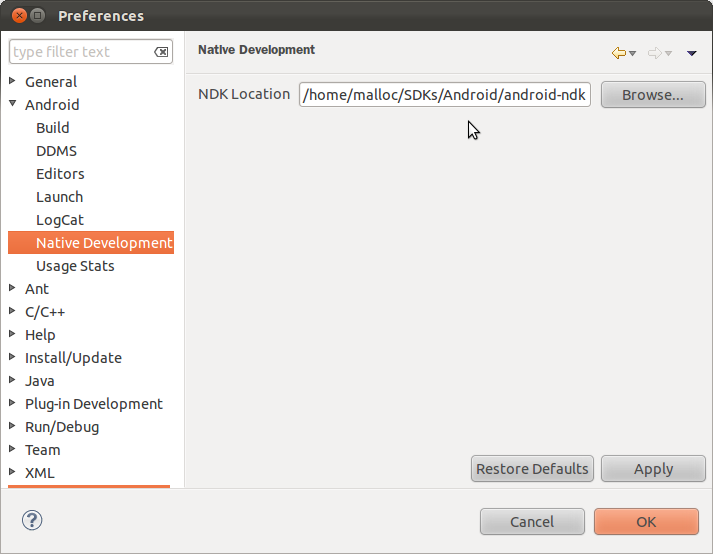Cancel the Preferences dialog
Image resolution: width=713 pixels, height=554 pixels.
pyautogui.click(x=532, y=521)
